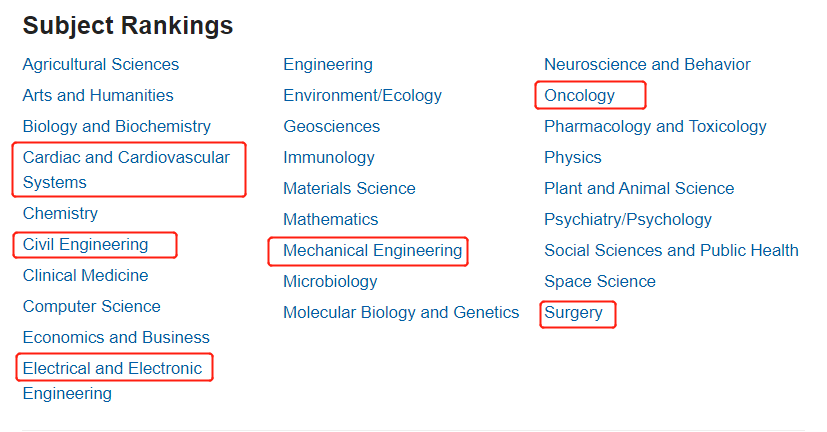Select the Oncology subject link
The image size is (827, 432).
coord(580,95)
